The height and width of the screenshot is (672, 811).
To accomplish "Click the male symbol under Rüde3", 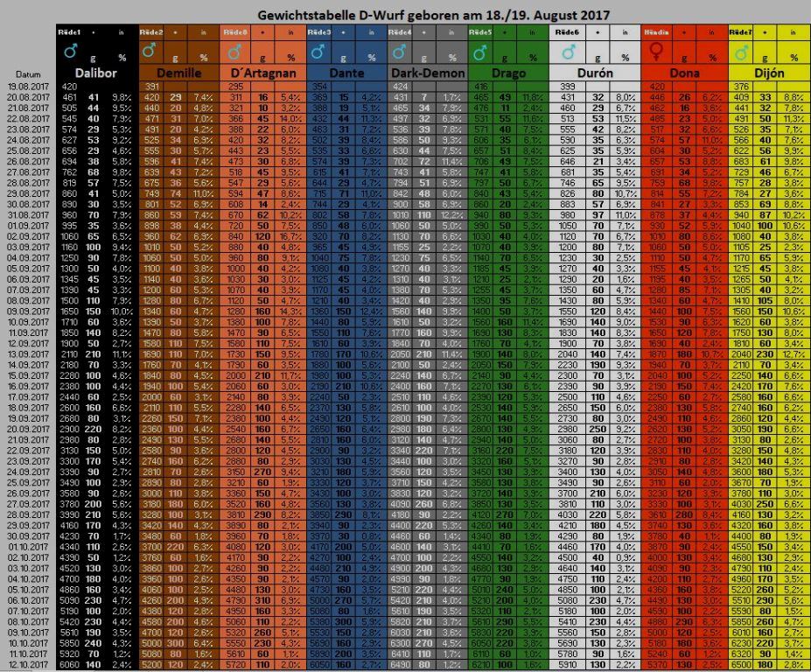I will point(318,52).
